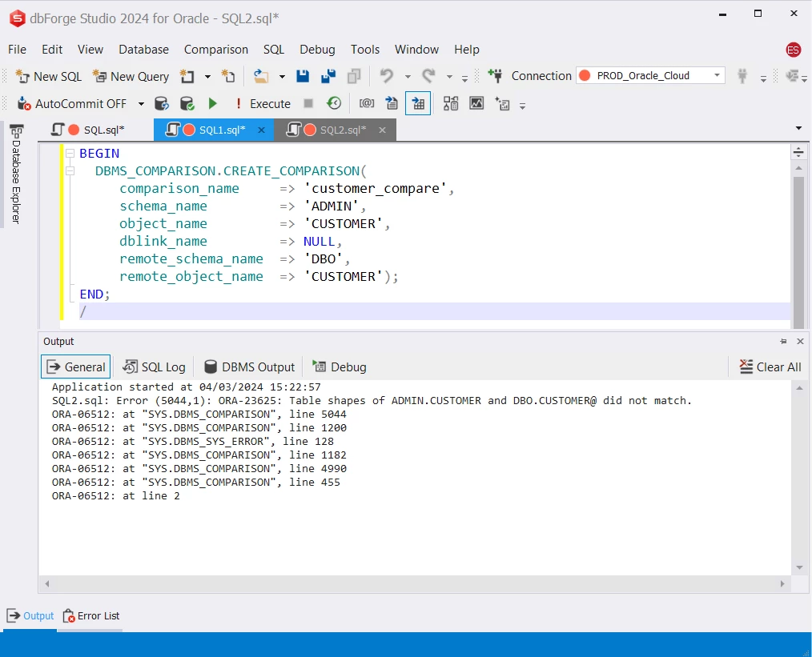Image resolution: width=812 pixels, height=657 pixels.
Task: Click the sparkle table designer icon
Action: 502,104
